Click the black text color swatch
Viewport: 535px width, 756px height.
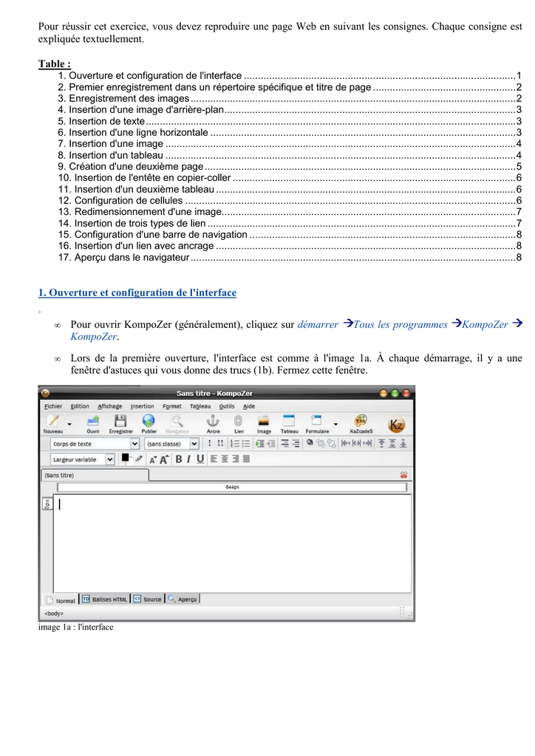pos(126,458)
